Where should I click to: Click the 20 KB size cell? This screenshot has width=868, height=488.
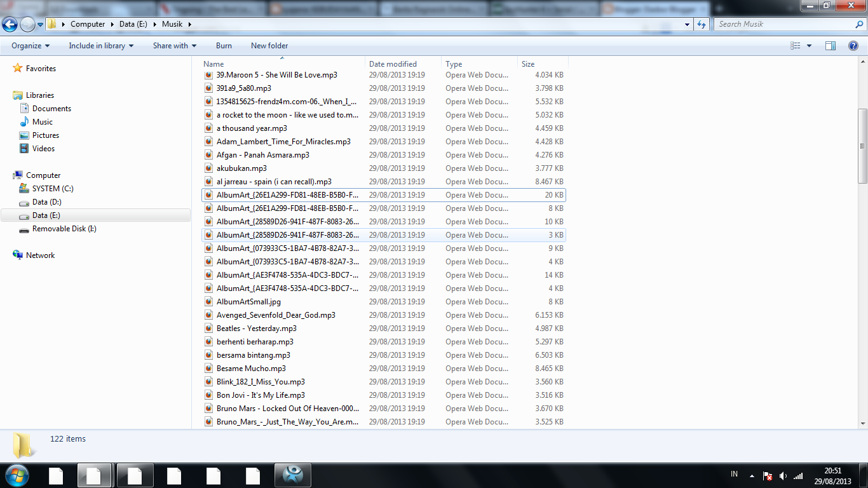pos(553,195)
